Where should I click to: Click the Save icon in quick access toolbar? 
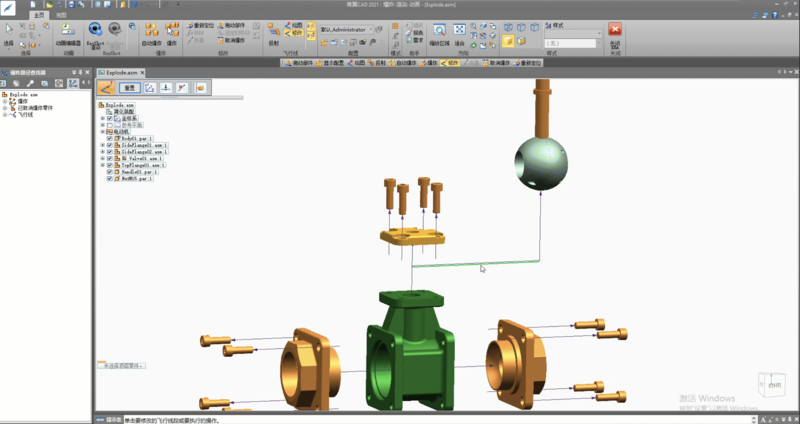pos(71,4)
